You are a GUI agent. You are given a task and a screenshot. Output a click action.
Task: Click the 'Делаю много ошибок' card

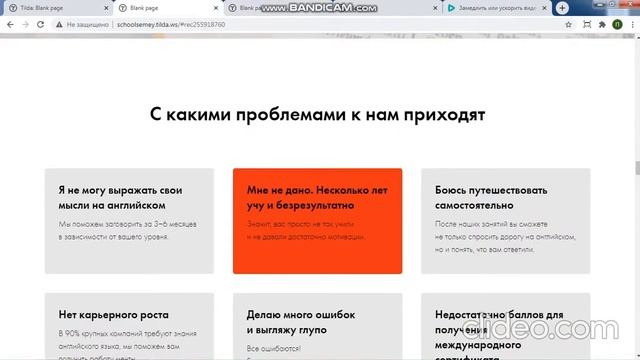tap(318, 326)
